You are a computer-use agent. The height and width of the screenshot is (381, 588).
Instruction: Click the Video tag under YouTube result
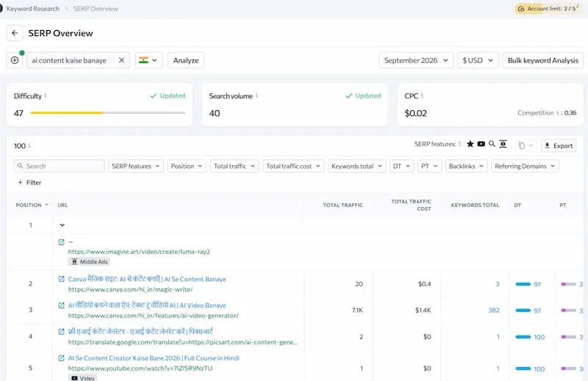click(x=82, y=377)
